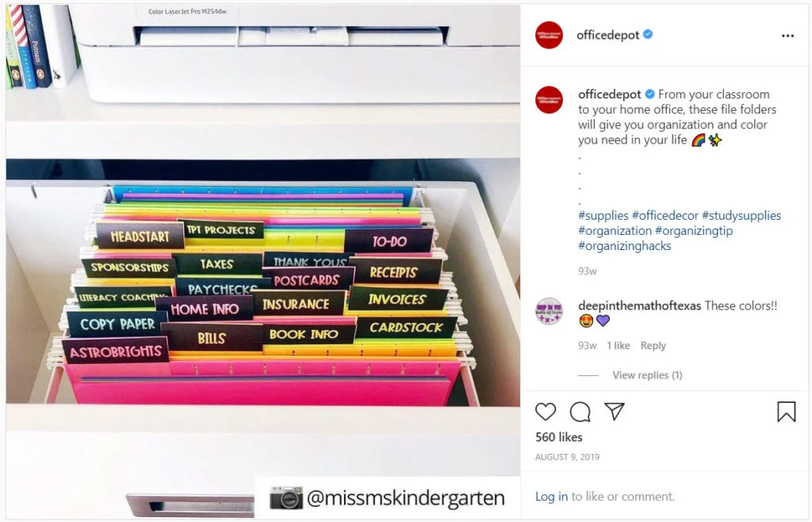Click the file folders post photo

pyautogui.click(x=263, y=261)
